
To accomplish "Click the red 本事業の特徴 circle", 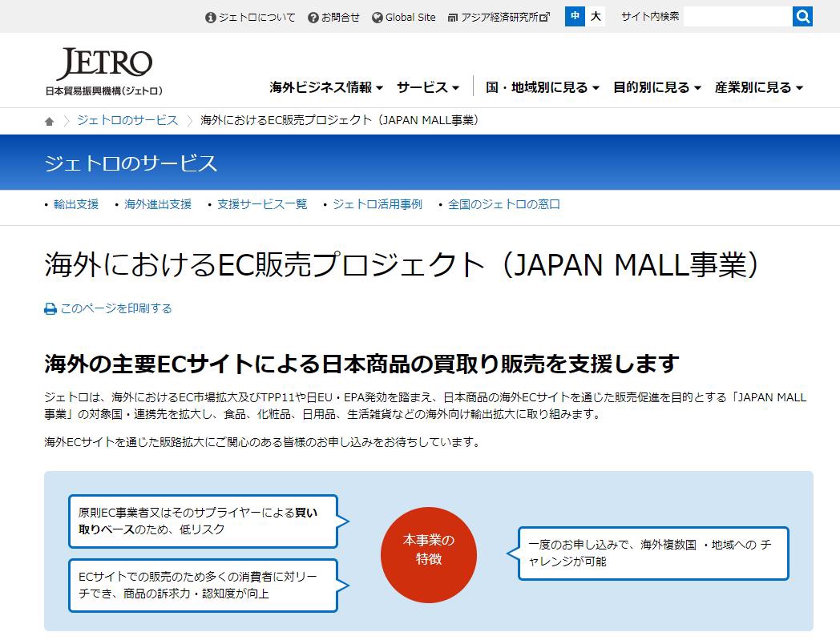I will [x=429, y=555].
